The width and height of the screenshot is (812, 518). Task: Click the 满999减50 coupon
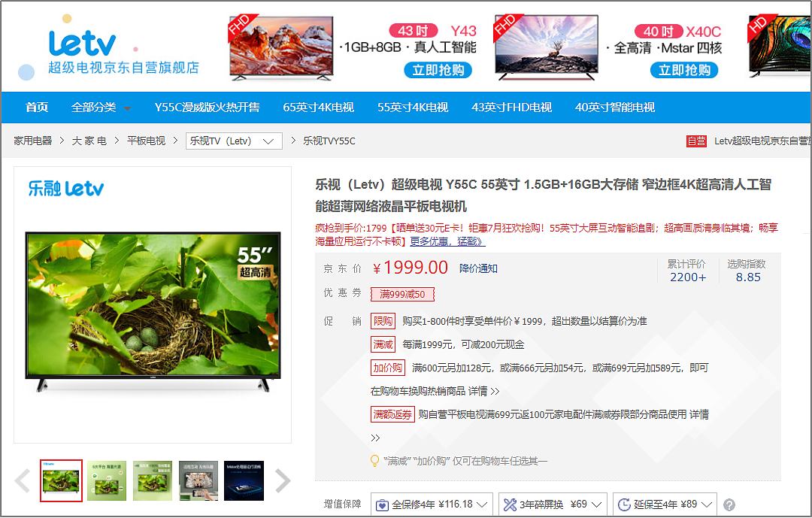click(402, 294)
